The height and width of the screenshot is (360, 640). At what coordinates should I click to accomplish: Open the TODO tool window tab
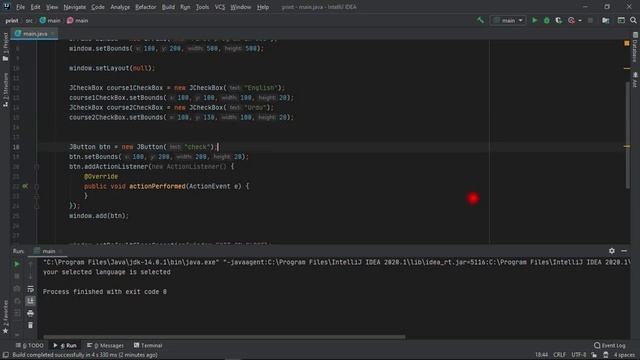click(x=29, y=345)
